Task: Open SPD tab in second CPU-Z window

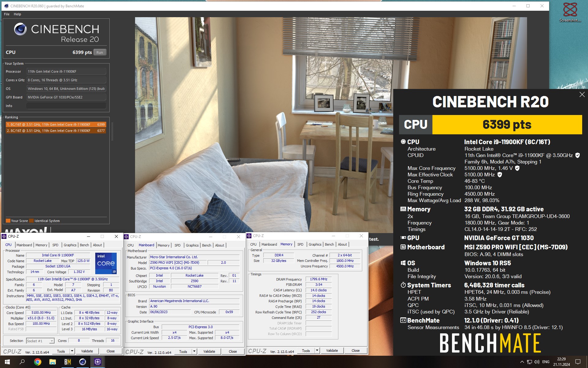Action: 177,245
